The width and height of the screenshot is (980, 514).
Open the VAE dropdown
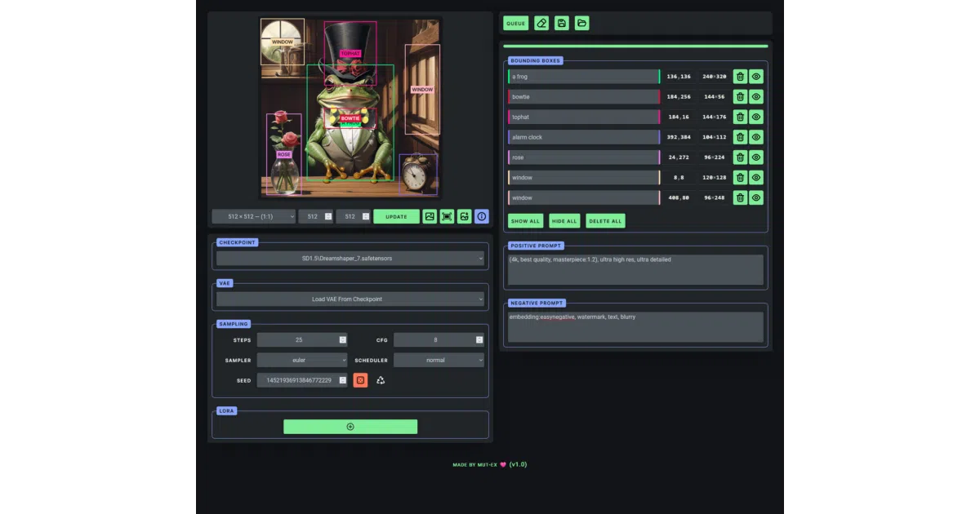point(350,299)
